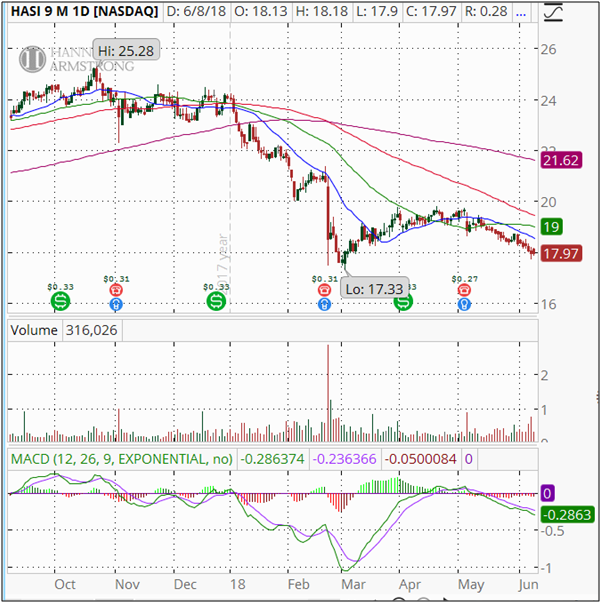Click the purple 0 MACD axis label
This screenshot has height=603, width=602.
[547, 493]
